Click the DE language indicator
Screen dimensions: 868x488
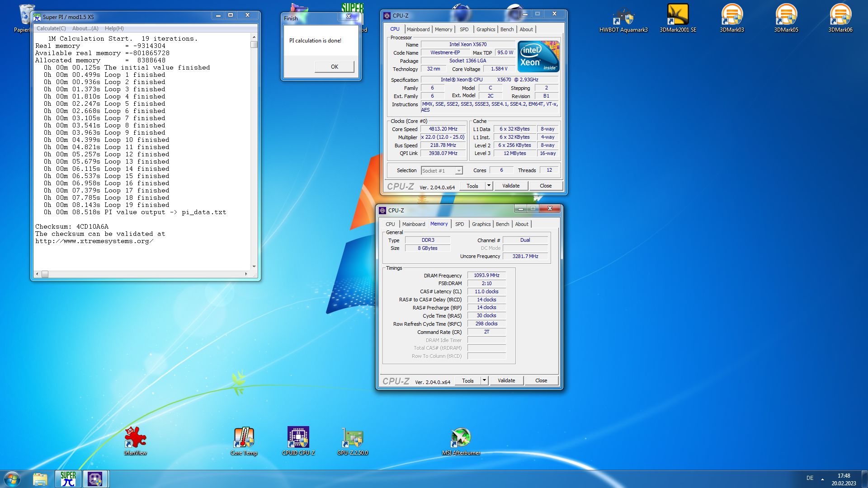click(x=810, y=478)
